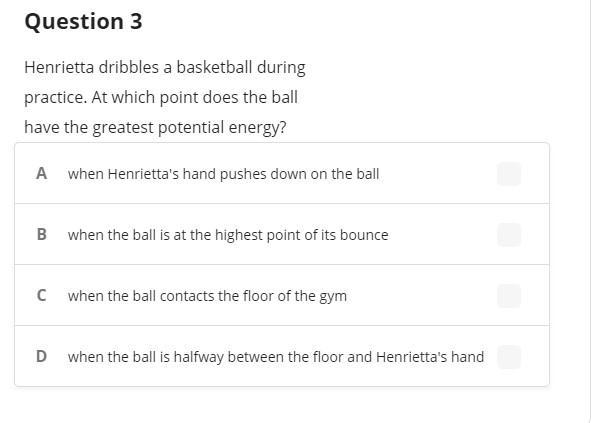Click the "Question 3" heading
Image resolution: width=606 pixels, height=423 pixels.
[x=83, y=22]
